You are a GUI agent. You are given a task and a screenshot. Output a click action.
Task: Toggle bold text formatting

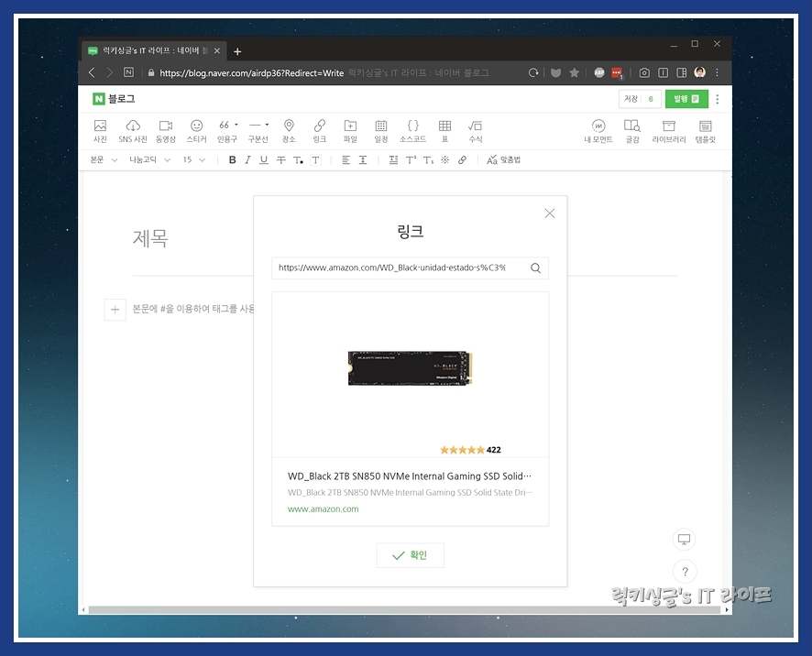pyautogui.click(x=232, y=160)
